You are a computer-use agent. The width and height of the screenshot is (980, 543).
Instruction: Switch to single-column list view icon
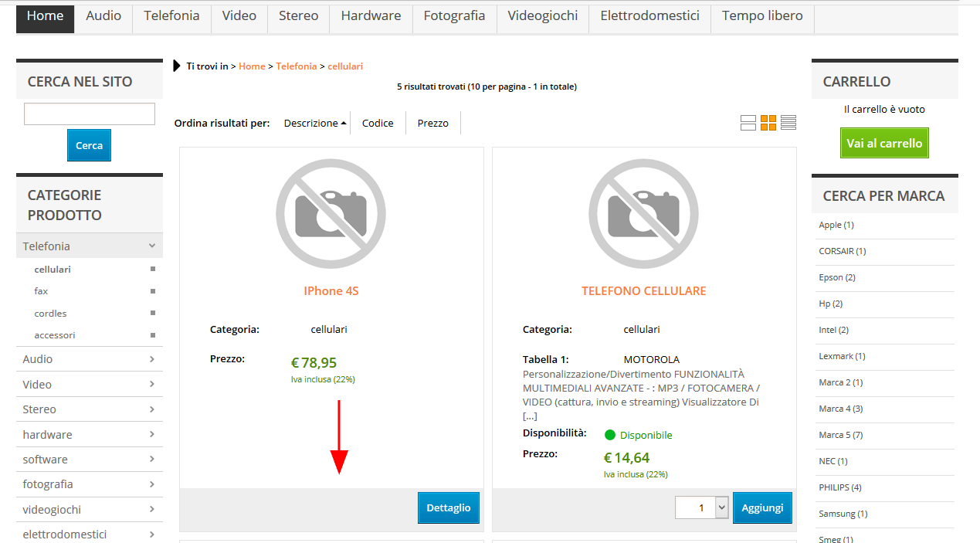pos(748,123)
